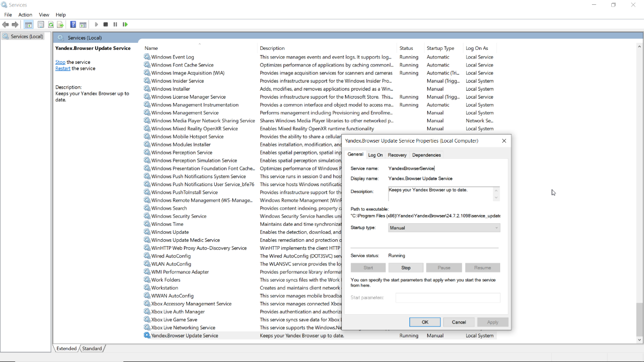Viewport: 644px width, 362px height.
Task: Click the Stop Service square icon
Action: [106, 25]
